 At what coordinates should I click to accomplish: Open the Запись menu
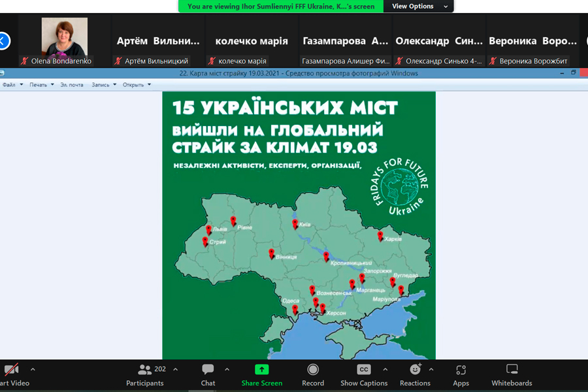click(104, 85)
